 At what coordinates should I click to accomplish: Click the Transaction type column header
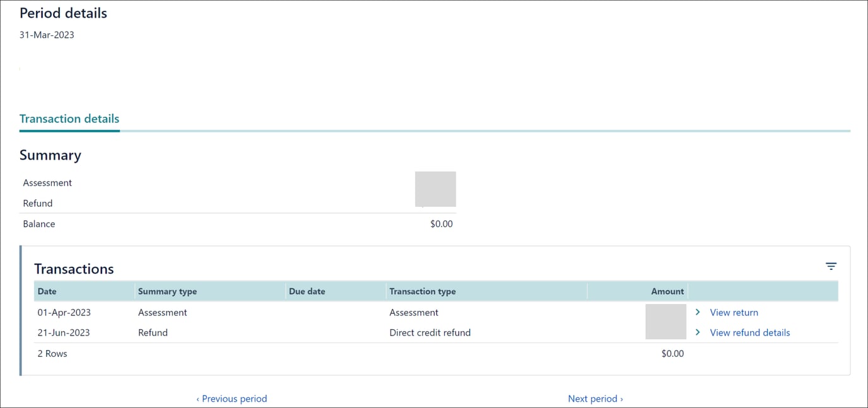[422, 291]
